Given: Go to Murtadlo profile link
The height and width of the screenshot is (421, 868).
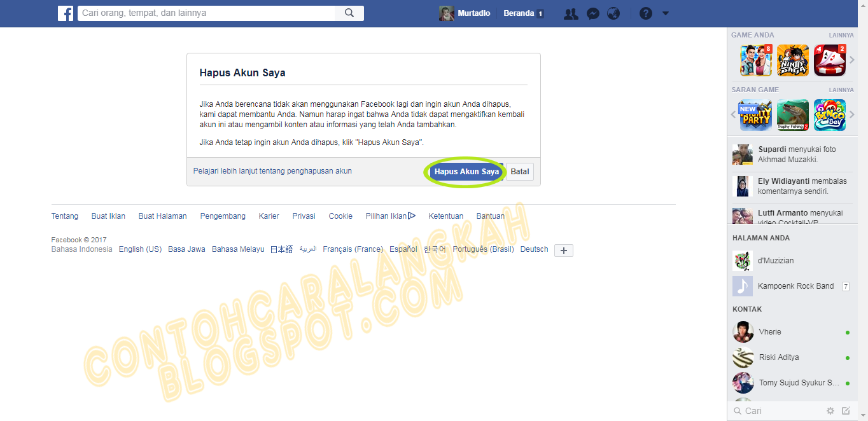Looking at the screenshot, I should coord(474,13).
